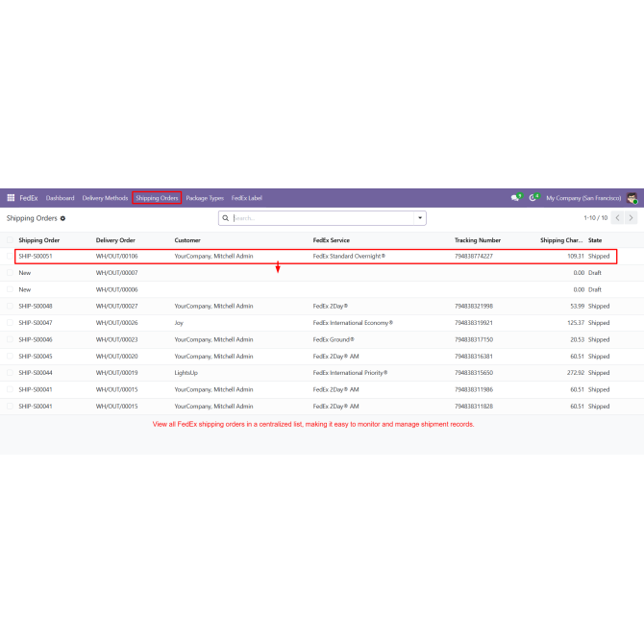Open shipping order SHIP-S00045
Viewport: 644px width, 644px height.
tap(36, 356)
